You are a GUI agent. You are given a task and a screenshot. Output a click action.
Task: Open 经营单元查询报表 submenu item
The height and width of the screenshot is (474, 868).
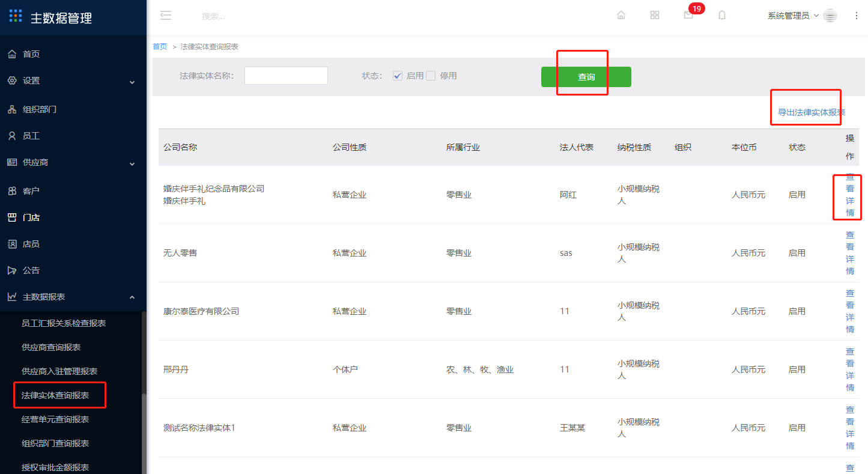pos(55,419)
